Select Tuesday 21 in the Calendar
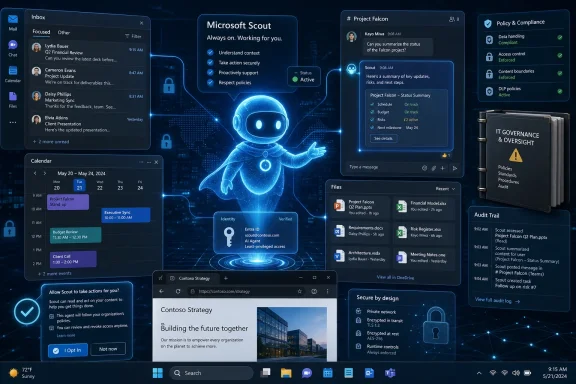This screenshot has width=576, height=384. click(79, 185)
